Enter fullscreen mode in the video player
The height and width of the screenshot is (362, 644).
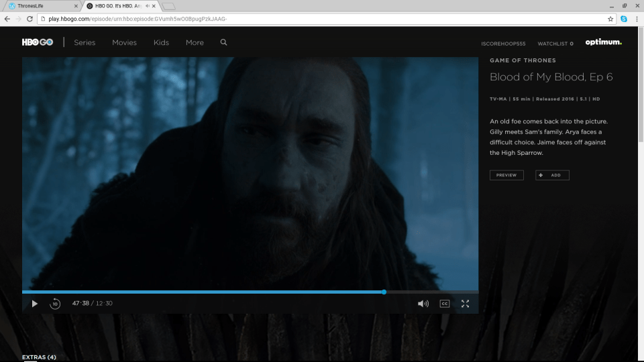coord(465,304)
